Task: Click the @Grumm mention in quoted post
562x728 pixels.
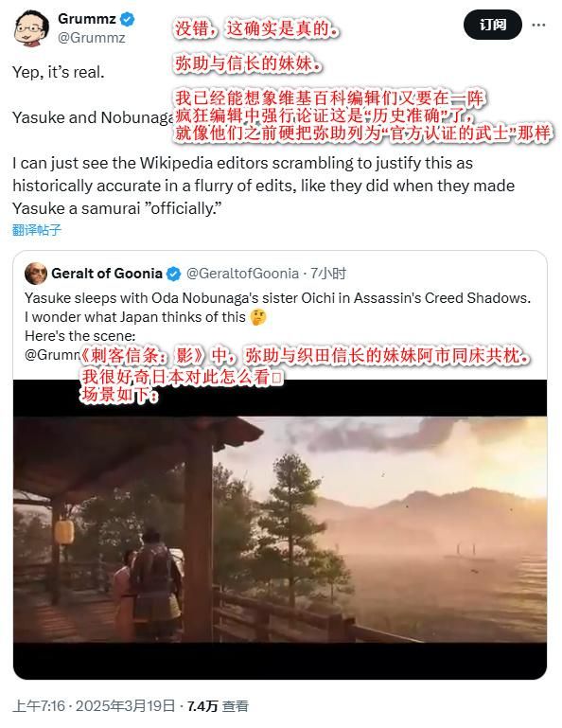Action: coord(52,355)
